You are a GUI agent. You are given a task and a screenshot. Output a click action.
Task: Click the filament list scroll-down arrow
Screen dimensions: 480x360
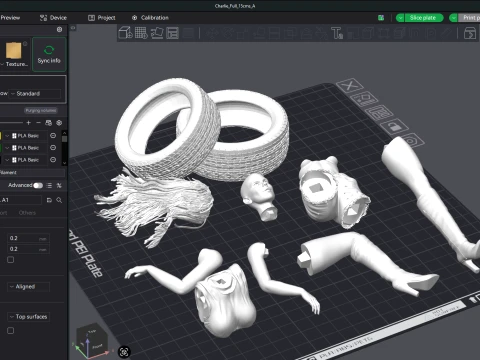64,163
